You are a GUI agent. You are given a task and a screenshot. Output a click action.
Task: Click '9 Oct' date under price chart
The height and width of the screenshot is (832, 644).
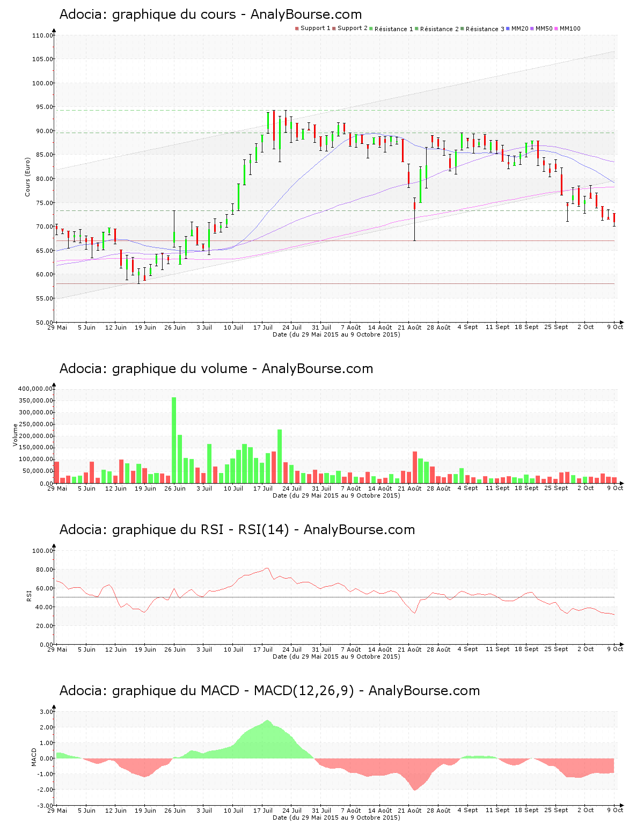(615, 327)
